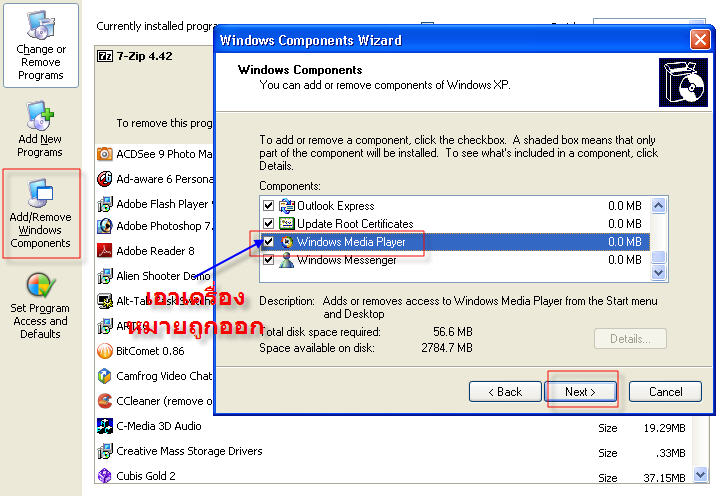Select Windows Media Player component name
This screenshot has height=496, width=722.
click(x=351, y=242)
